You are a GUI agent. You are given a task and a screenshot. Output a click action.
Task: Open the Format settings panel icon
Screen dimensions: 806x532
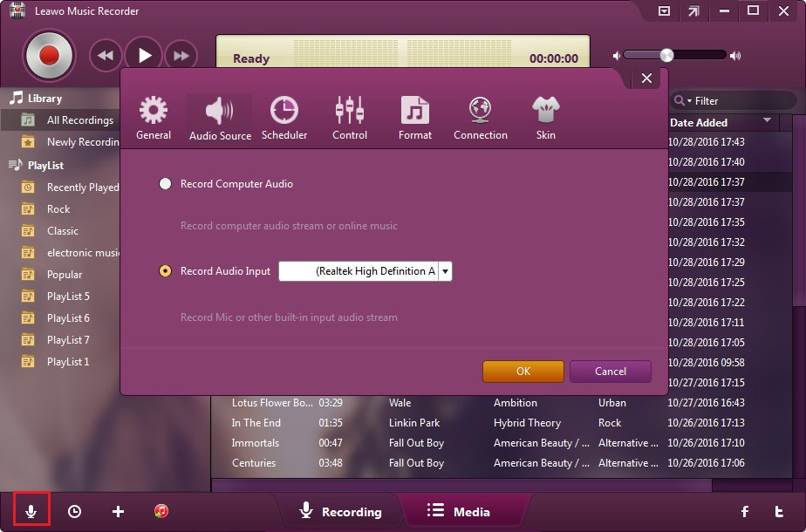pyautogui.click(x=414, y=116)
